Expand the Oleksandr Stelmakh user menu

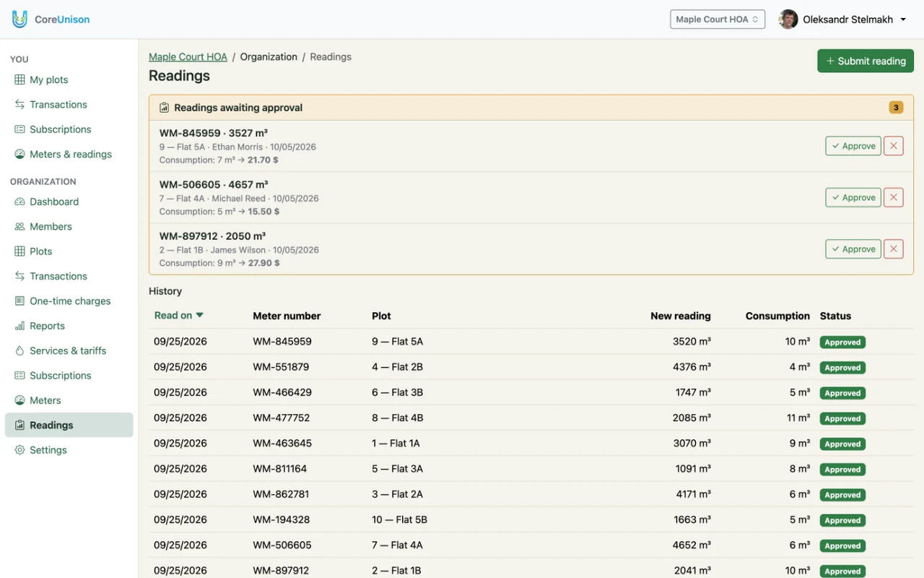tap(843, 20)
